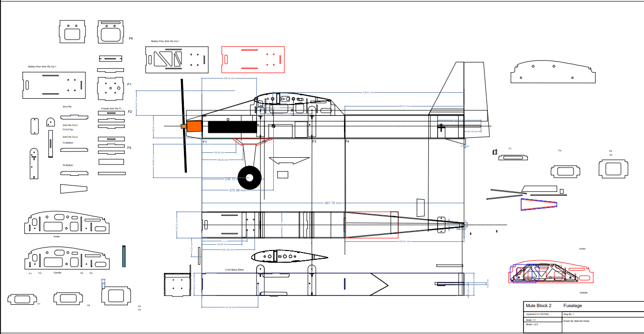
Task: Click the 997.79 mm dimension label
Action: point(334,203)
